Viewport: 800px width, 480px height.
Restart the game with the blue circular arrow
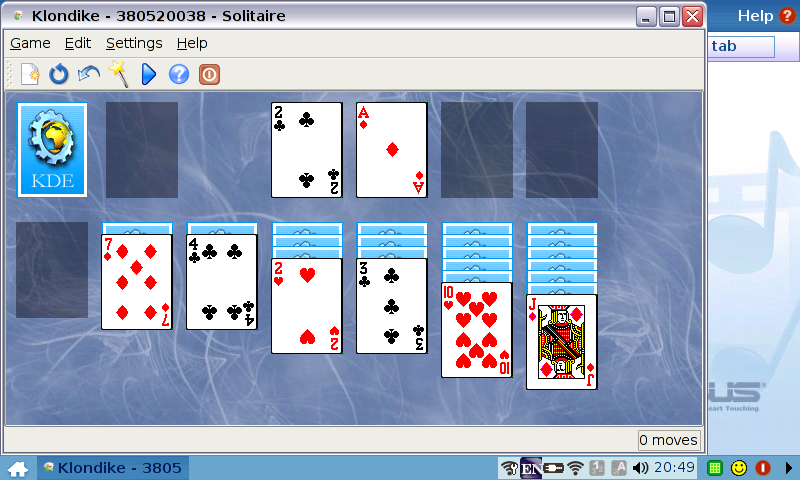coord(59,74)
